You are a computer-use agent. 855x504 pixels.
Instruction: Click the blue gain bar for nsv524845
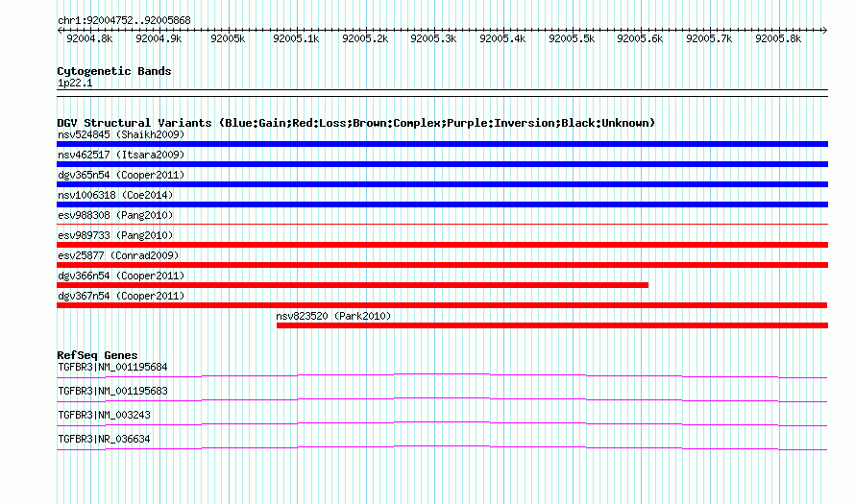(x=442, y=144)
